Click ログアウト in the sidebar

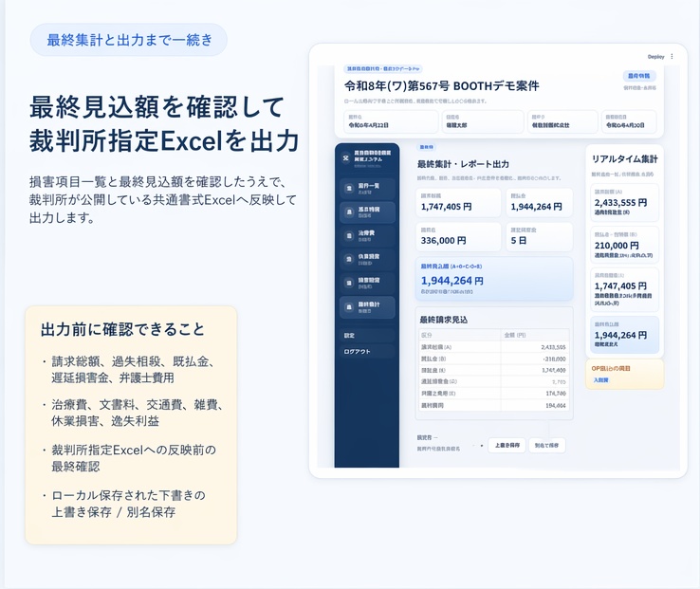(367, 352)
